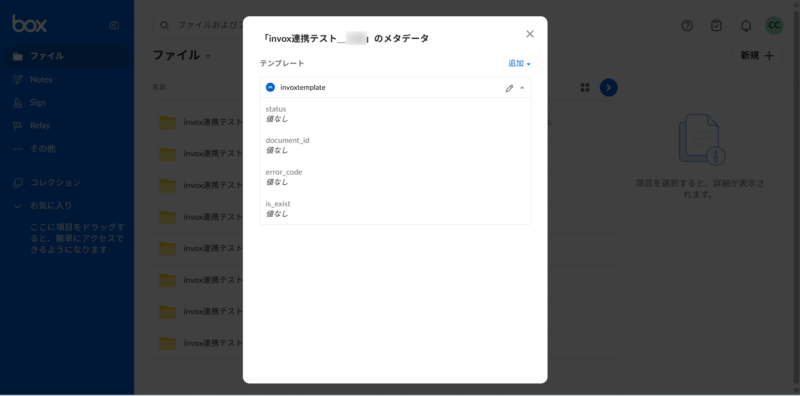Click the Notes pencil icon in sidebar

point(18,80)
